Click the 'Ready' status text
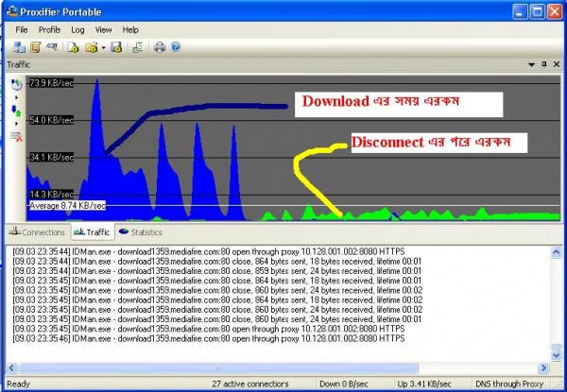 click(x=19, y=383)
